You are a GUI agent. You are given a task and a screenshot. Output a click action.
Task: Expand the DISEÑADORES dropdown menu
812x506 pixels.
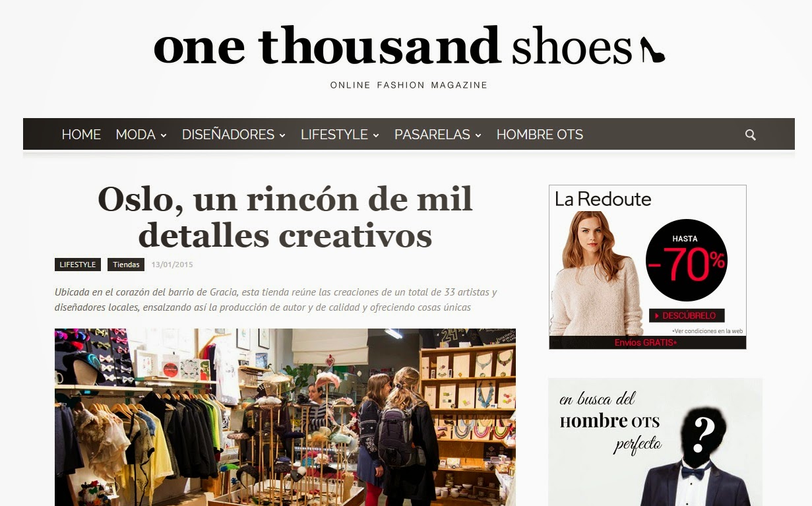[x=234, y=135]
